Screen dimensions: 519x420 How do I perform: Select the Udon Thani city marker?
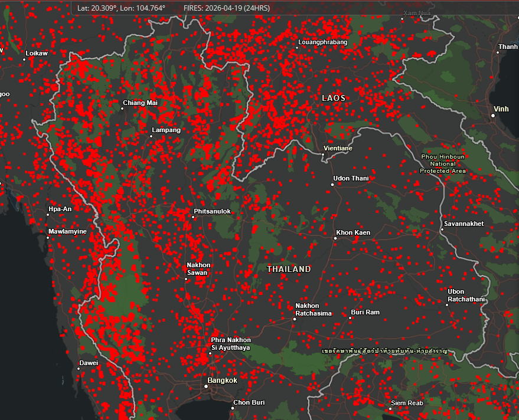pyautogui.click(x=332, y=184)
